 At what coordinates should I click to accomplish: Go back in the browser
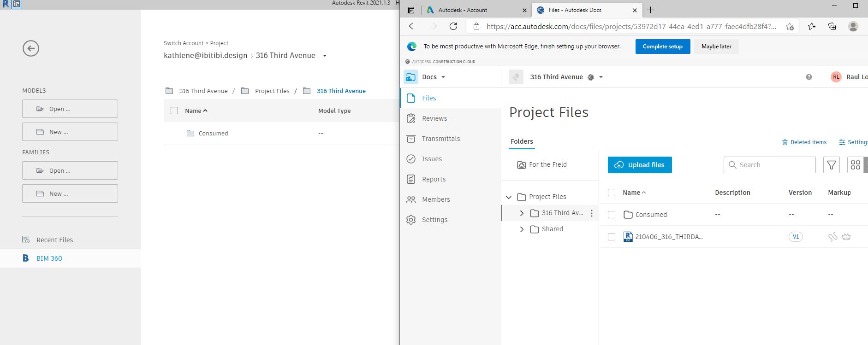coord(413,26)
